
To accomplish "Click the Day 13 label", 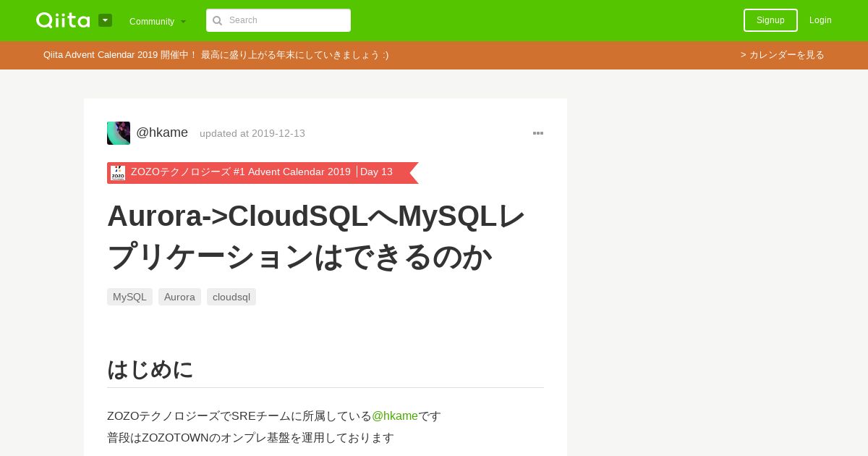I will tap(376, 172).
